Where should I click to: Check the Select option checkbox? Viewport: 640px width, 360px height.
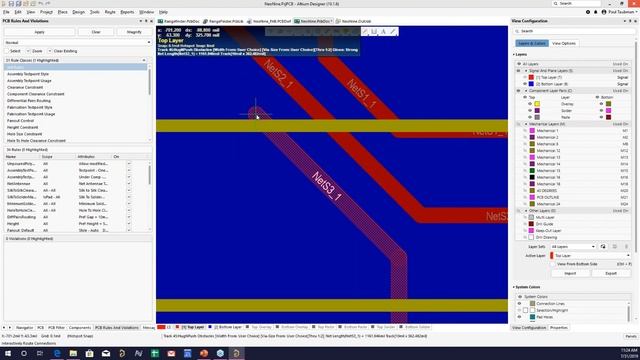click(x=7, y=51)
